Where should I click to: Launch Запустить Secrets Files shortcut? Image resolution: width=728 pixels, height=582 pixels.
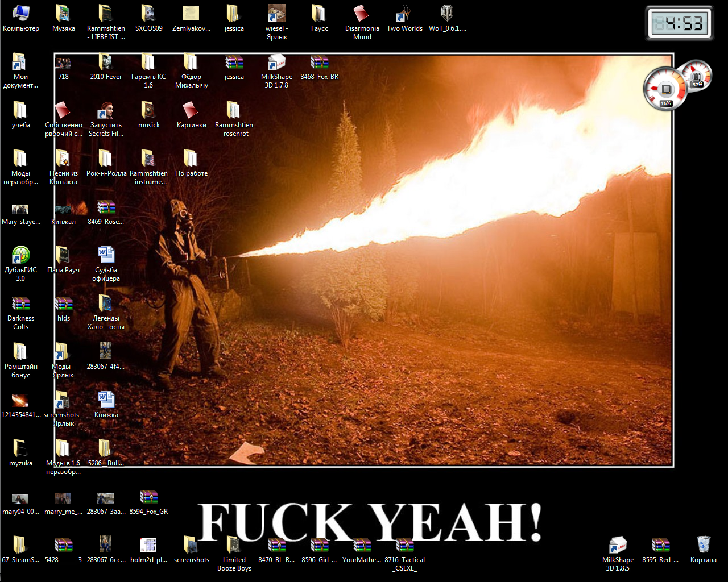106,110
